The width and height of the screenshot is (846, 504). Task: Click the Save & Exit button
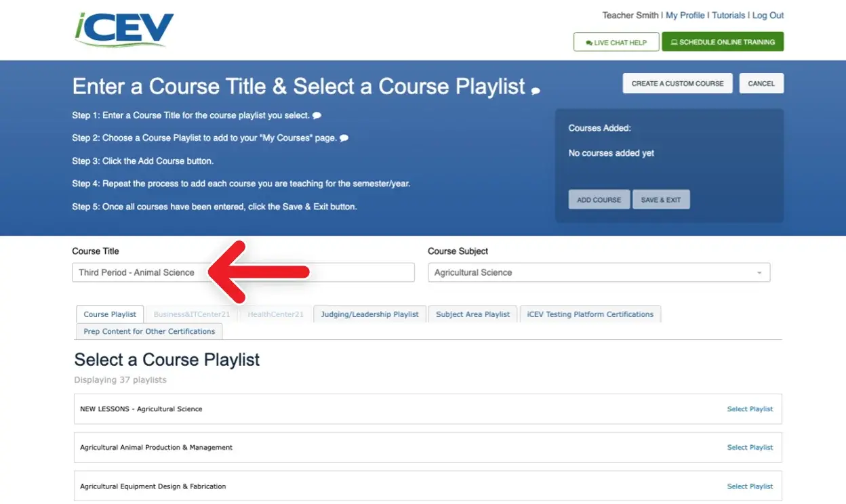click(661, 200)
